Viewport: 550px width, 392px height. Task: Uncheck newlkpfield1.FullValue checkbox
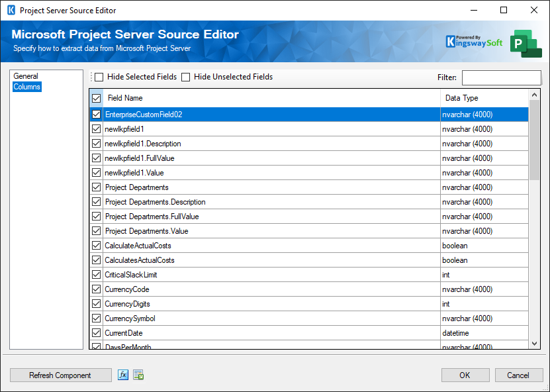[96, 158]
